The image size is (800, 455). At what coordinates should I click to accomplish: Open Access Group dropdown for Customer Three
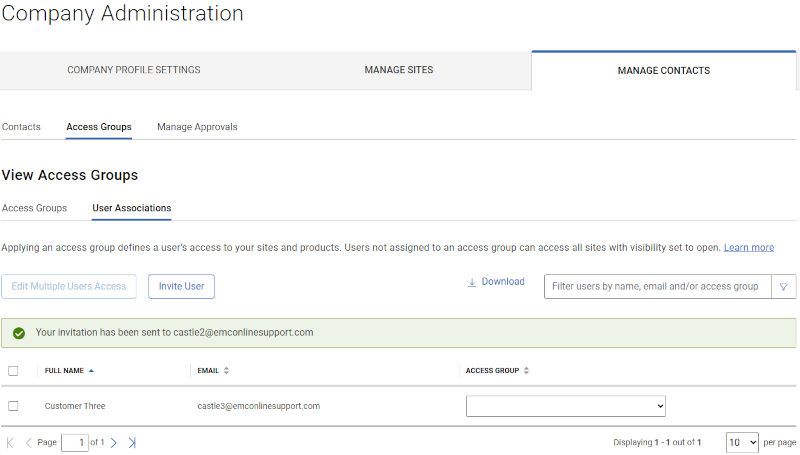click(565, 406)
